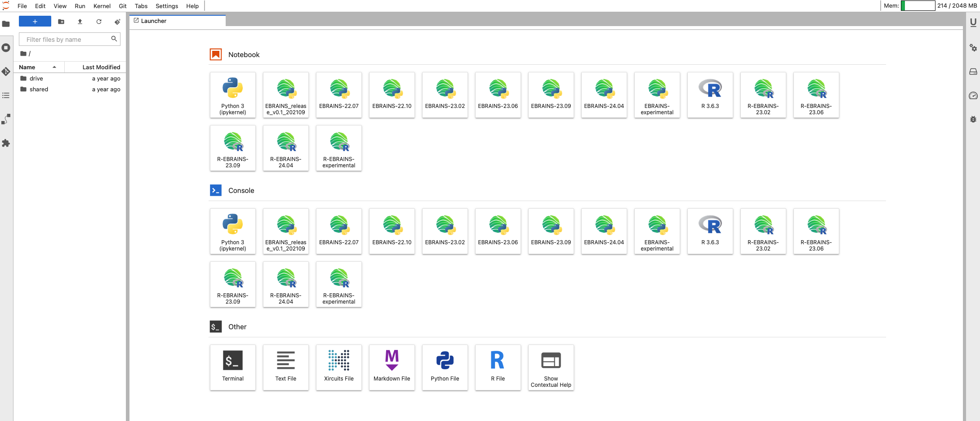Image resolution: width=980 pixels, height=421 pixels.
Task: Create a new Text File
Action: point(286,367)
